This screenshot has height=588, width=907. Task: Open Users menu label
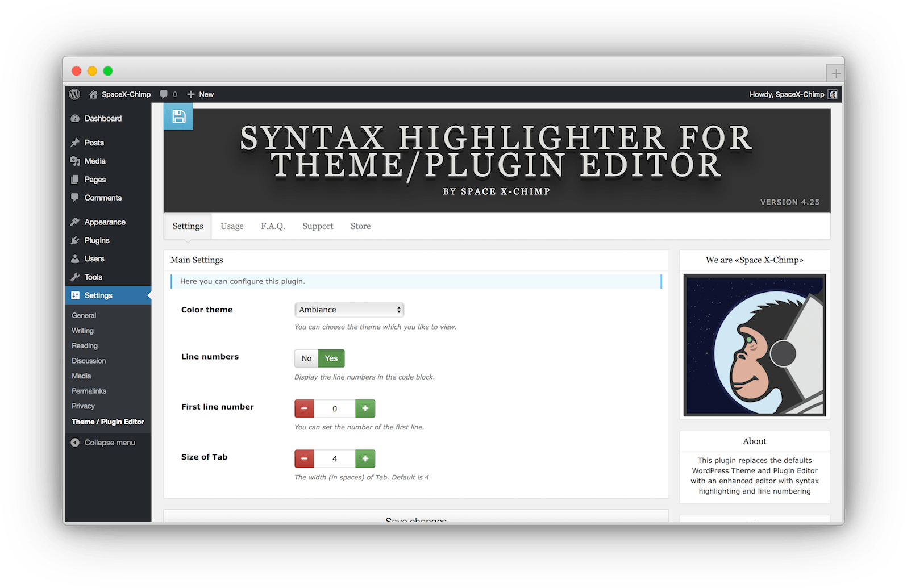click(94, 258)
